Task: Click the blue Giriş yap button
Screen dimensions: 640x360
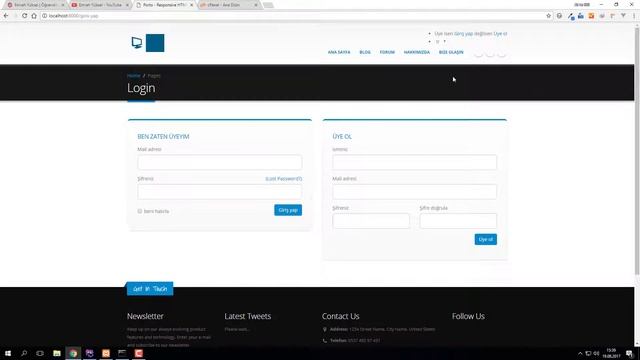Action: [288, 210]
